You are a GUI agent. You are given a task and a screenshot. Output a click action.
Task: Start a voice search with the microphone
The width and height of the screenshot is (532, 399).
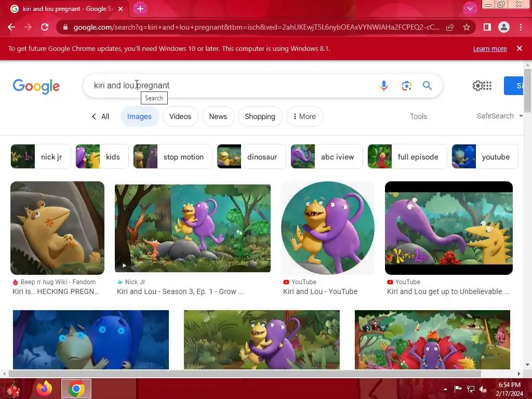click(384, 86)
